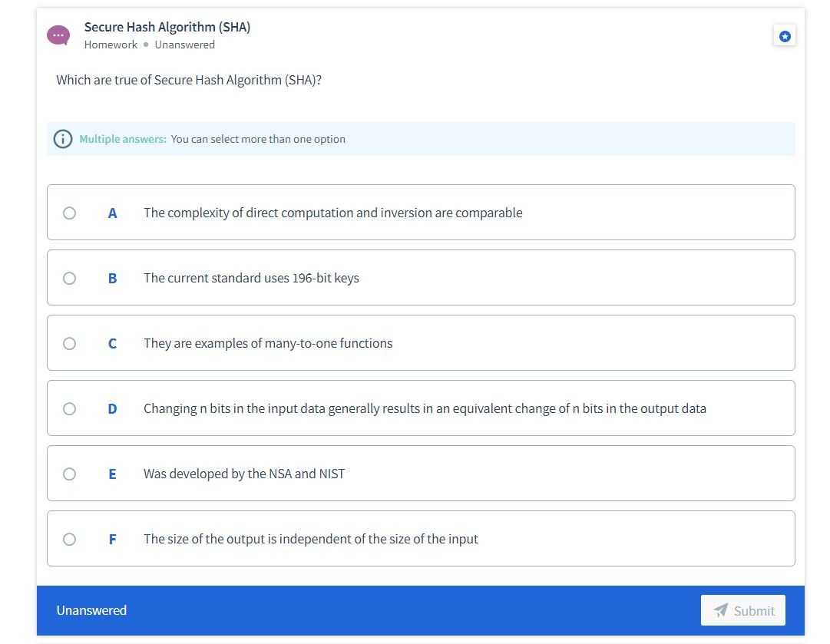Click the Secure Hash Algorithm title

167,27
